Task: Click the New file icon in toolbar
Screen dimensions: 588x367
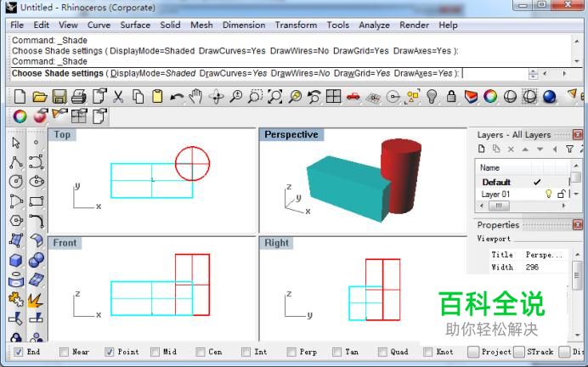Action: coord(20,96)
